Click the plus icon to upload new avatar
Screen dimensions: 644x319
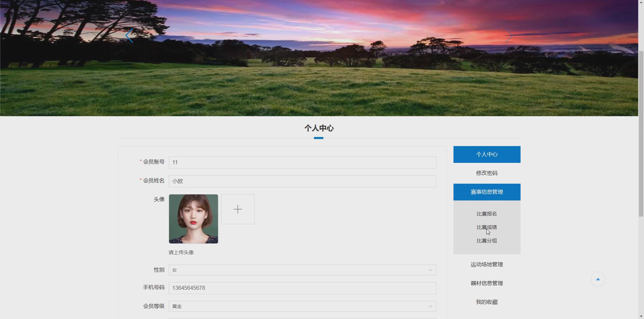[x=237, y=209]
